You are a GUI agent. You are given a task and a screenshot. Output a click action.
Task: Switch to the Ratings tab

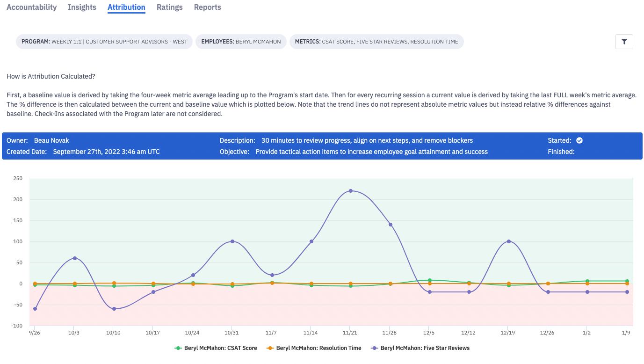pyautogui.click(x=169, y=7)
